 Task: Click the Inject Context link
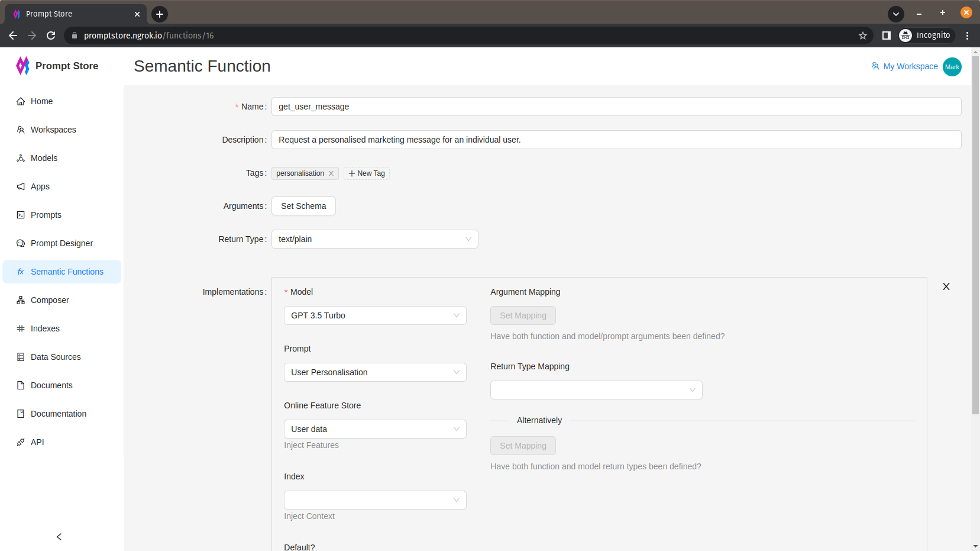tap(309, 516)
